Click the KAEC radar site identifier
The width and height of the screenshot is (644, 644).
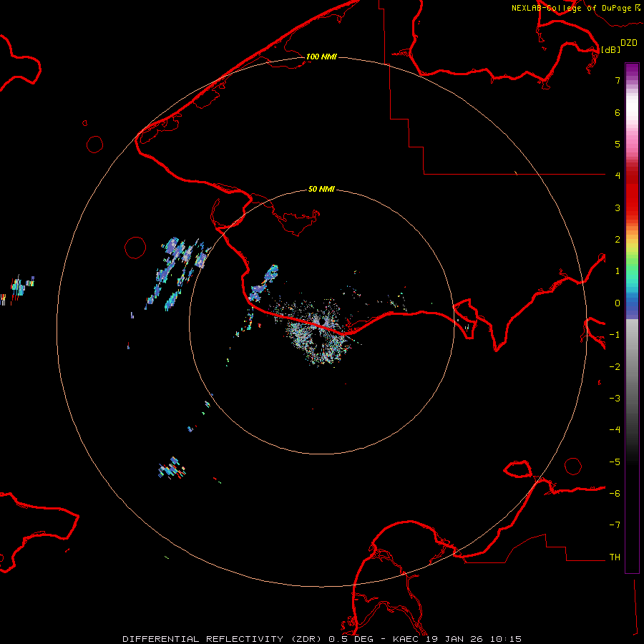406,639
